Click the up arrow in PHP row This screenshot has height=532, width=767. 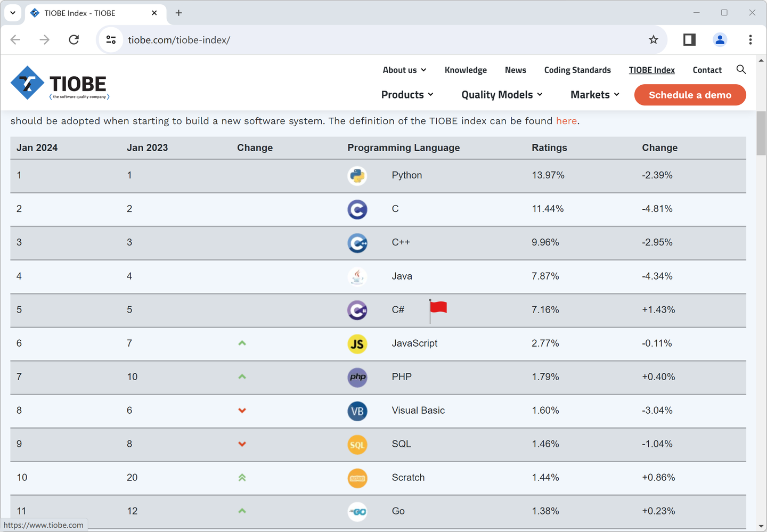click(x=242, y=377)
